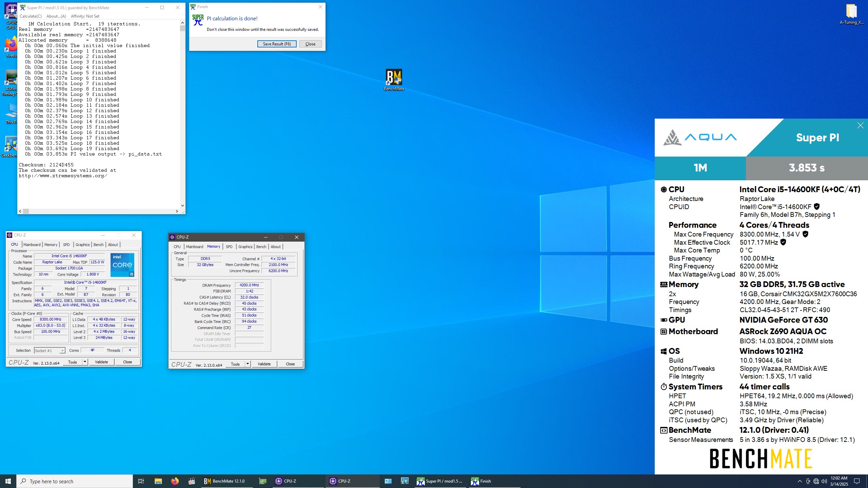Switch to the Finish dialog taskbar button

pos(494,481)
